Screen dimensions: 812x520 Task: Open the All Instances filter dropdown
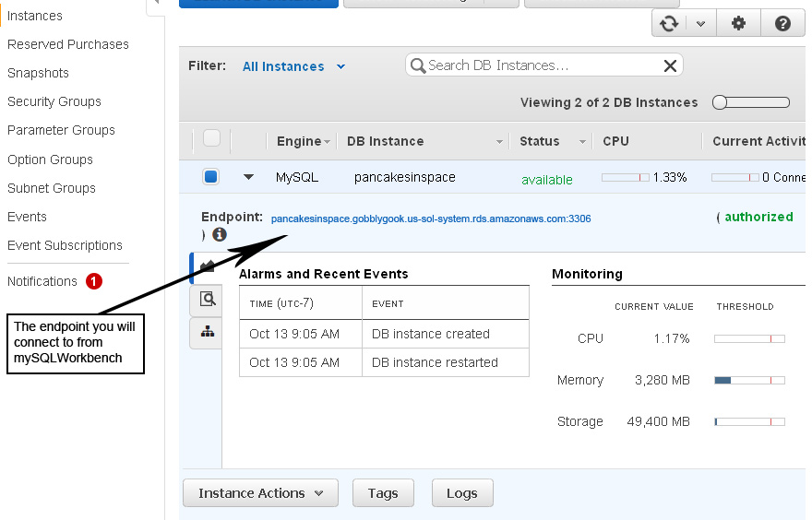293,66
